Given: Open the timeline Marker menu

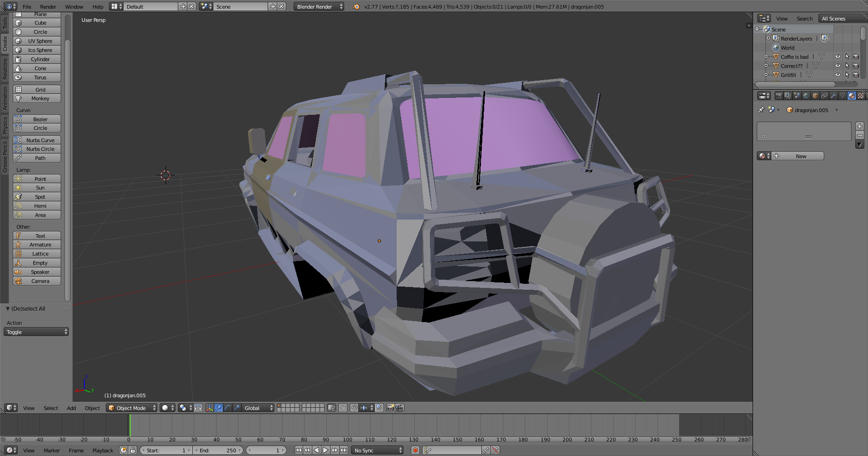Looking at the screenshot, I should coord(52,450).
